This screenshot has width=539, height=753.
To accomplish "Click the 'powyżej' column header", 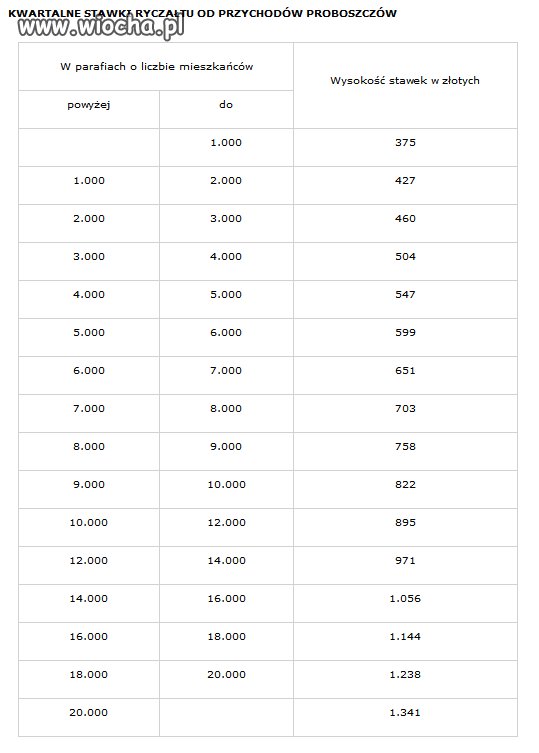I will 89,105.
